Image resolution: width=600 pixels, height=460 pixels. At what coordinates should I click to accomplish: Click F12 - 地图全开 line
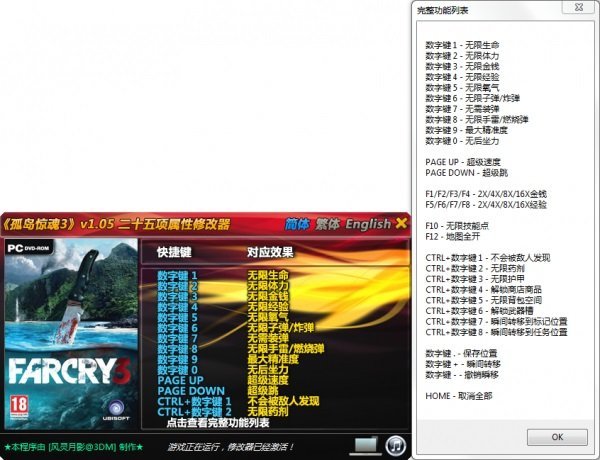click(x=453, y=237)
